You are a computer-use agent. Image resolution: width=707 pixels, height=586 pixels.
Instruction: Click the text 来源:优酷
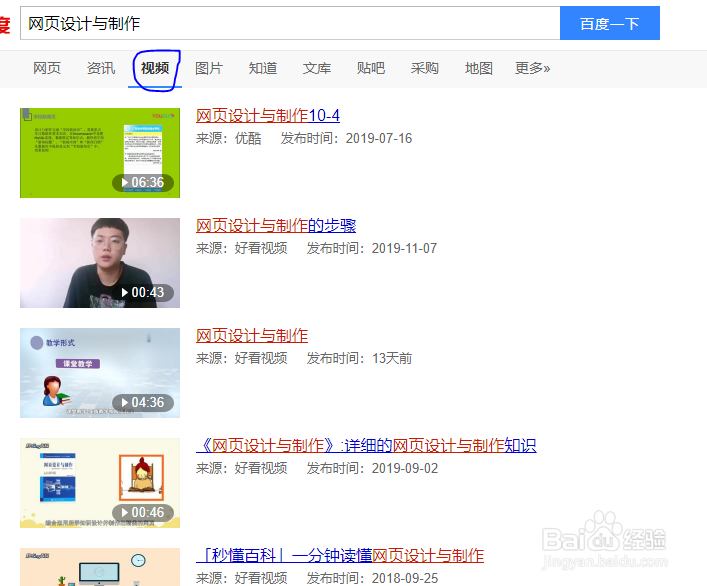click(x=229, y=138)
